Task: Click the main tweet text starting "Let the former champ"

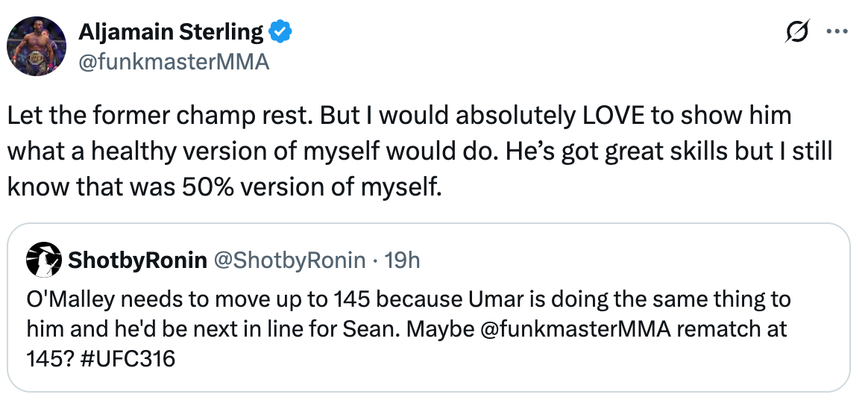Action: (420, 152)
